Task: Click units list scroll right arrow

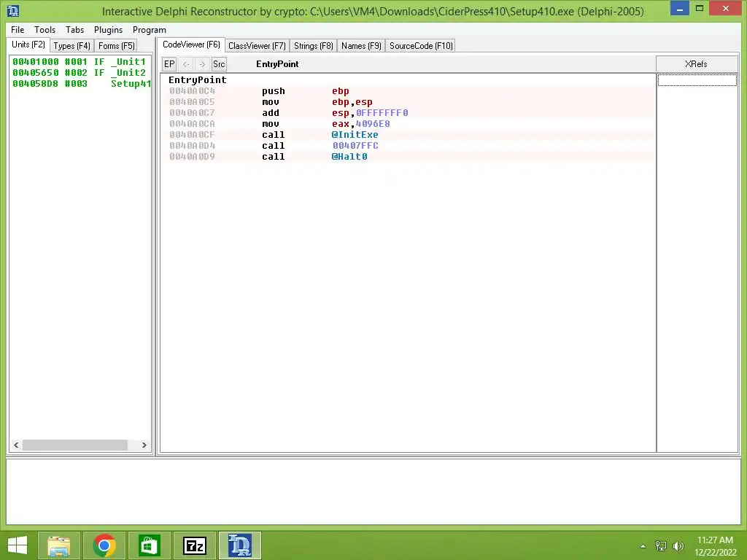Action: tap(144, 445)
